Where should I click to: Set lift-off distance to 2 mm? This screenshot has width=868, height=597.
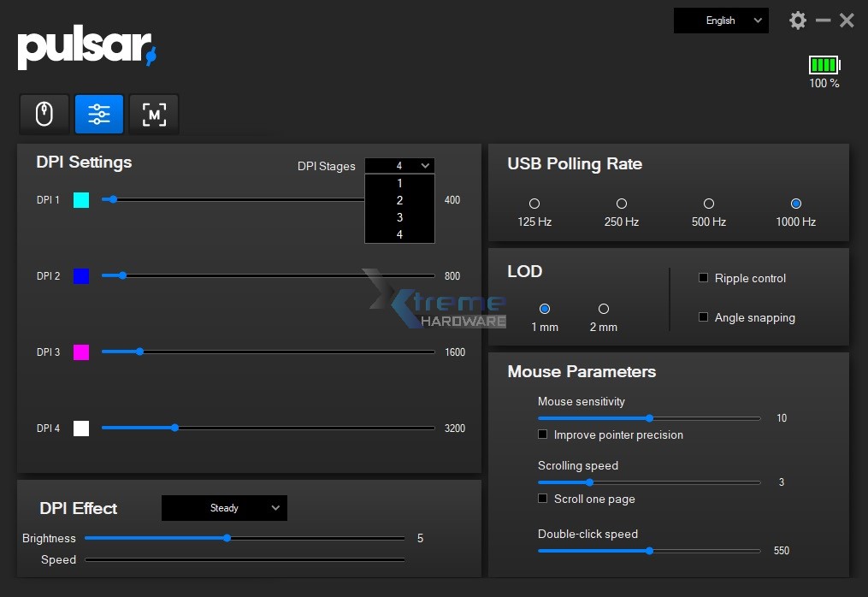click(x=603, y=310)
